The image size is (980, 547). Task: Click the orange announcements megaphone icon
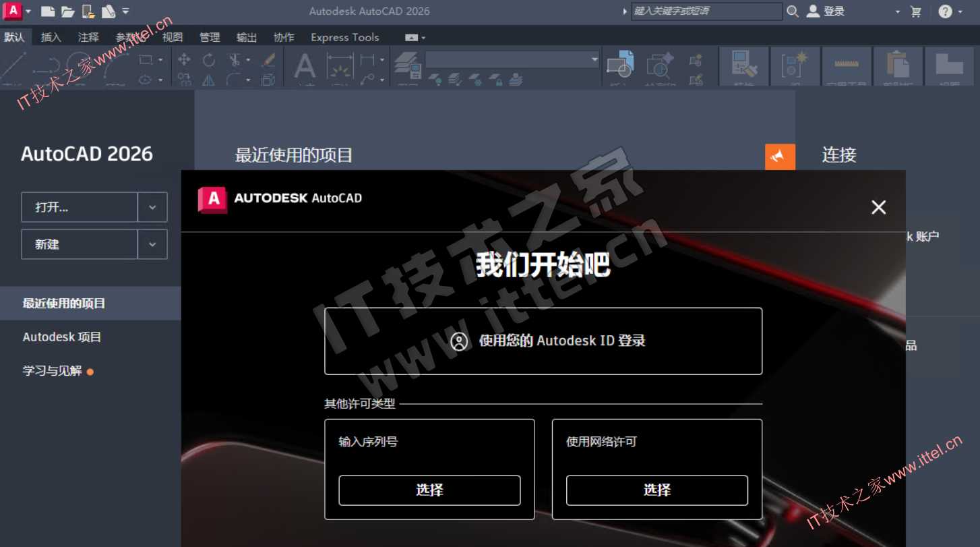(x=780, y=156)
